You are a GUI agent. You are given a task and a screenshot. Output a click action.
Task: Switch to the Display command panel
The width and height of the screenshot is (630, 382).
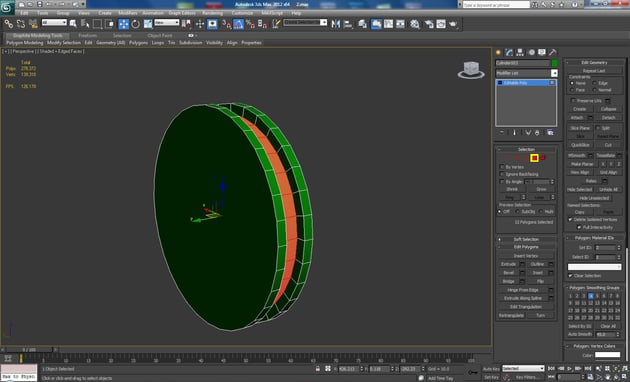(542, 52)
